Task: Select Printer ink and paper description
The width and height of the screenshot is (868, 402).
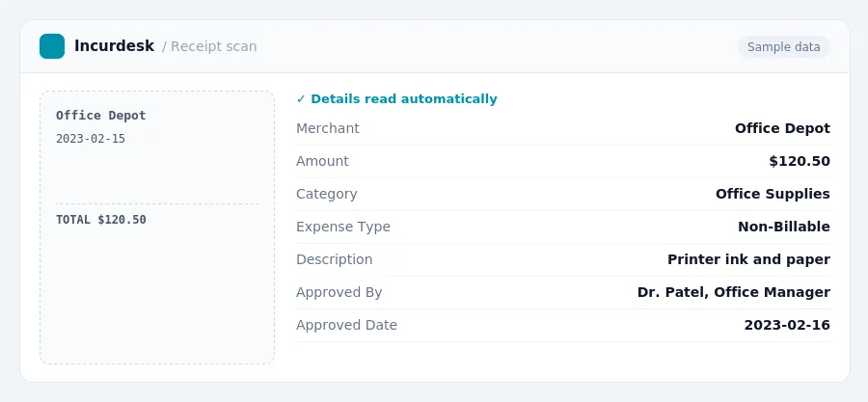Action: (748, 259)
